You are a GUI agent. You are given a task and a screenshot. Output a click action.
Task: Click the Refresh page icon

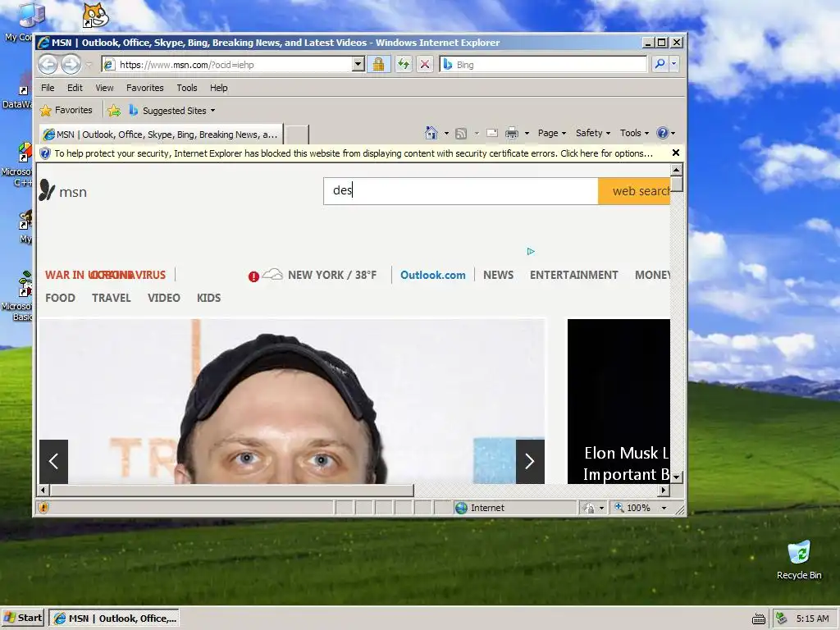point(404,65)
